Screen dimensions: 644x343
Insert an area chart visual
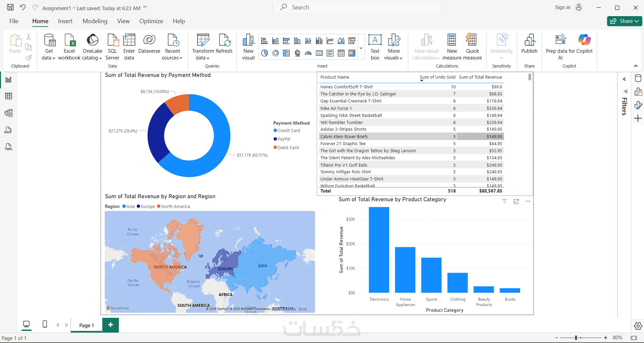(341, 41)
